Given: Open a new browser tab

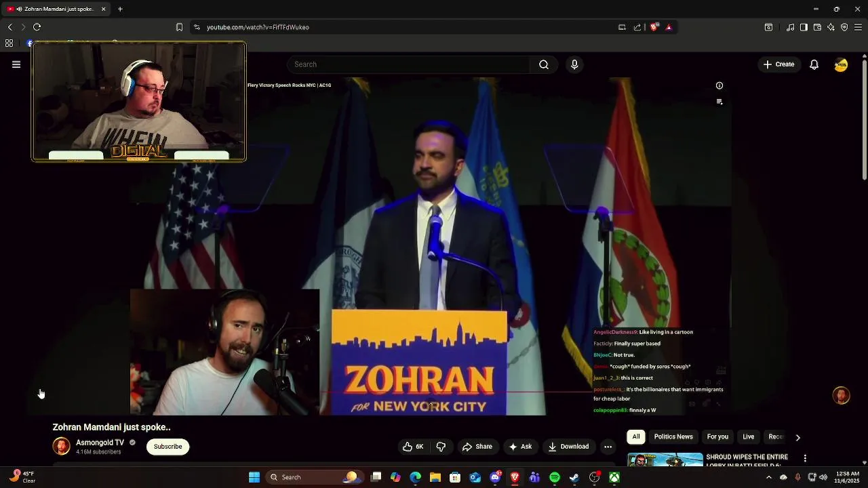Looking at the screenshot, I should [120, 9].
